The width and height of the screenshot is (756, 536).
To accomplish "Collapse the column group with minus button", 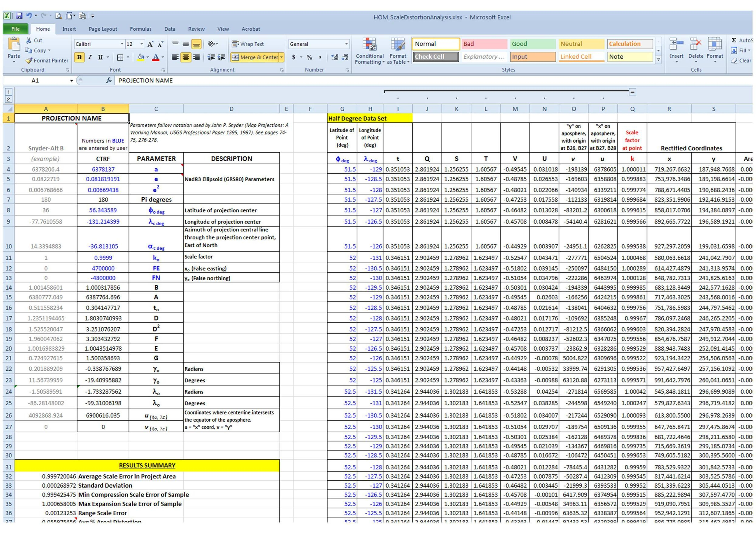I will (632, 92).
